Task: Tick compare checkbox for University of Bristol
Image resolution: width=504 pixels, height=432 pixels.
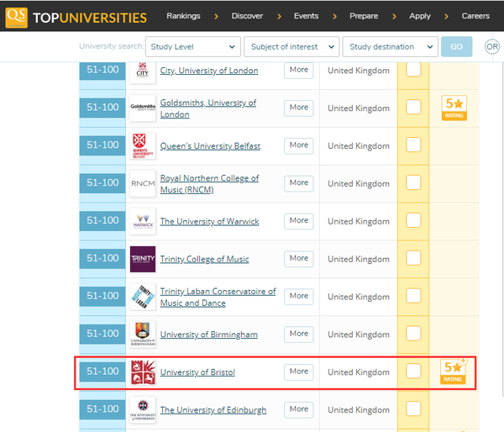Action: pos(413,371)
